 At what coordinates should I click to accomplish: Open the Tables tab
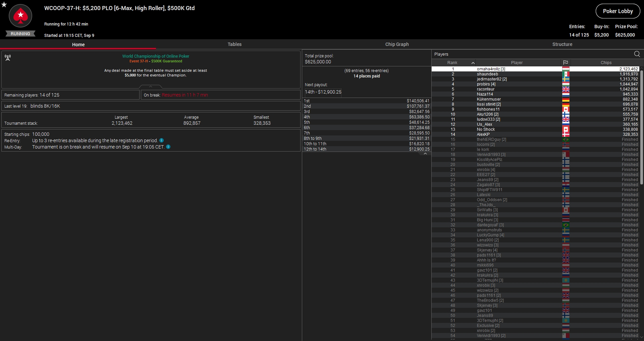(234, 44)
